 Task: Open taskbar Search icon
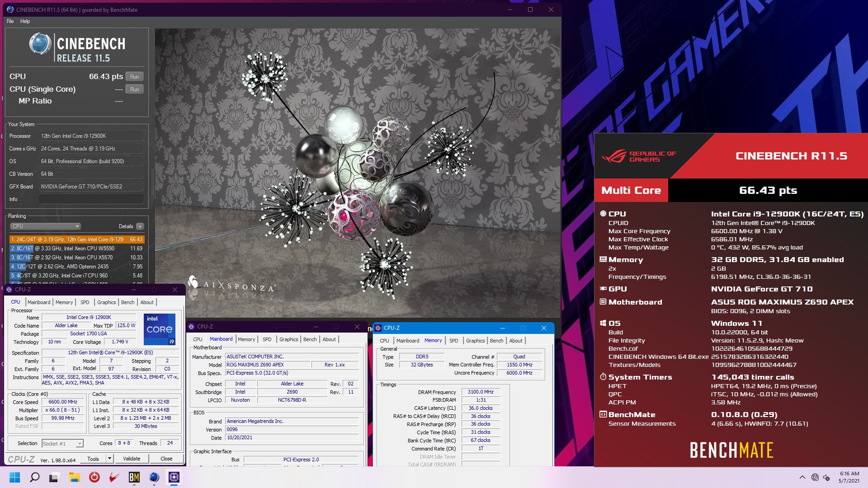pyautogui.click(x=34, y=477)
